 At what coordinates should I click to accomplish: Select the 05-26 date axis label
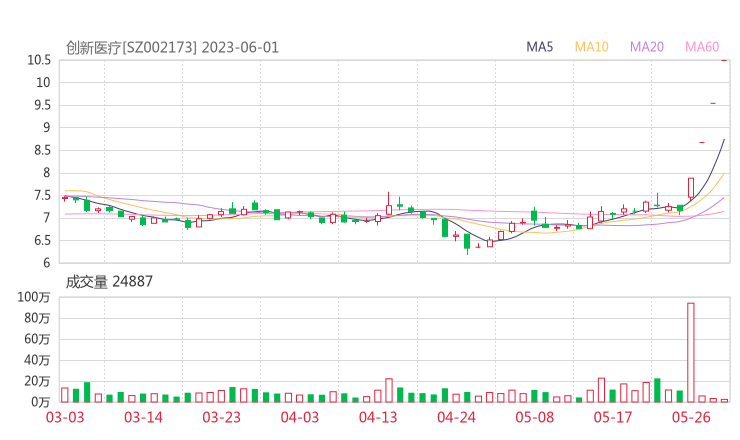point(691,417)
